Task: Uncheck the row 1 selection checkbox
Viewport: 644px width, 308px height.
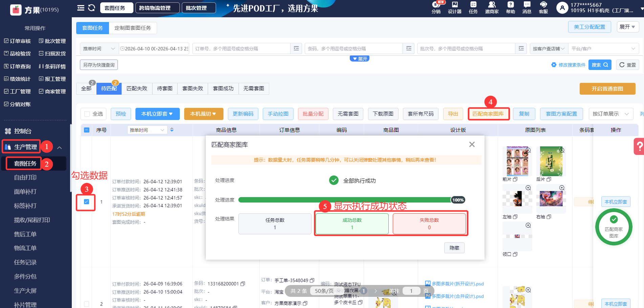Action: 86,202
